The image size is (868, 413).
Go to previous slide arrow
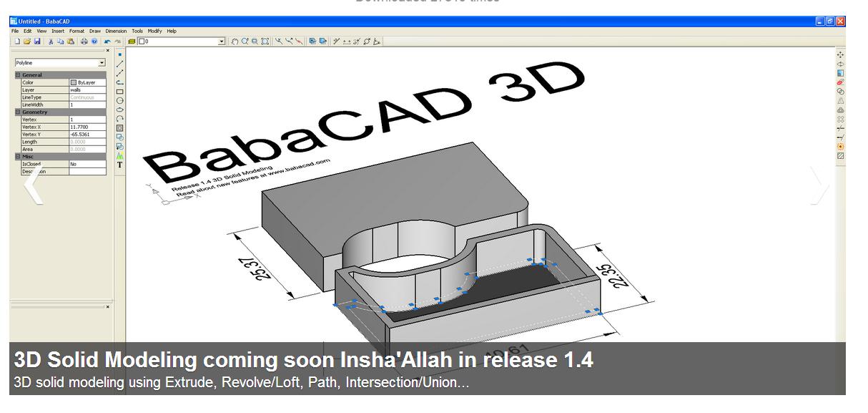point(33,186)
